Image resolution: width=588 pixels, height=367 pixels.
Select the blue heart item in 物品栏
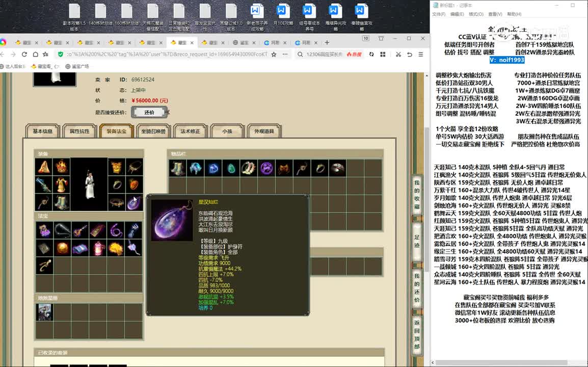tap(213, 168)
